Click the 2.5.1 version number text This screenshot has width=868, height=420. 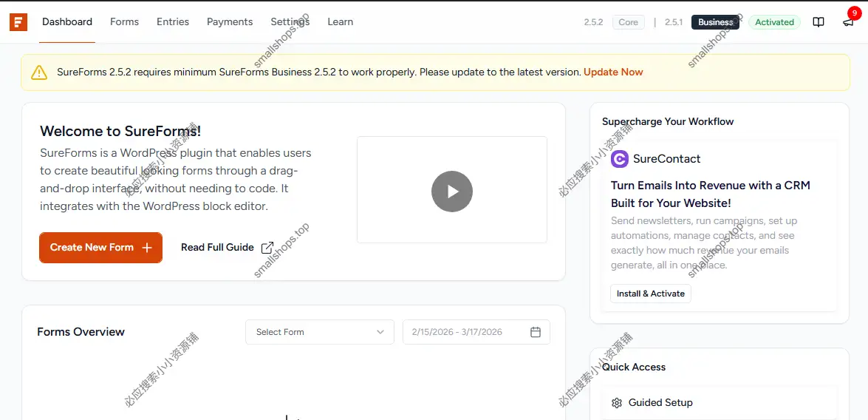(674, 22)
